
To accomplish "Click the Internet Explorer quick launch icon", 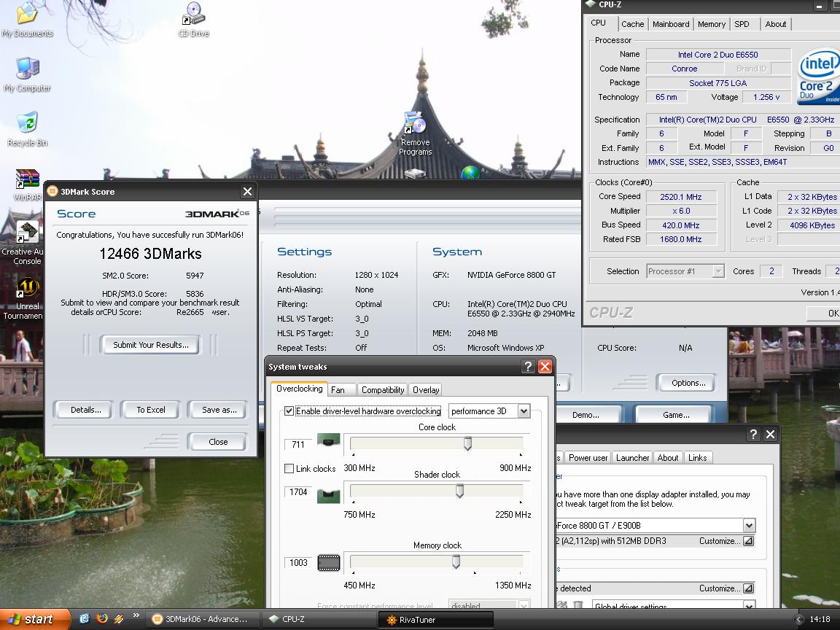I will coord(84,619).
